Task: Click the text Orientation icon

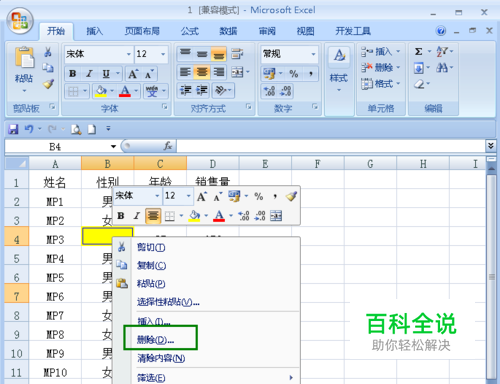Action: (221, 90)
